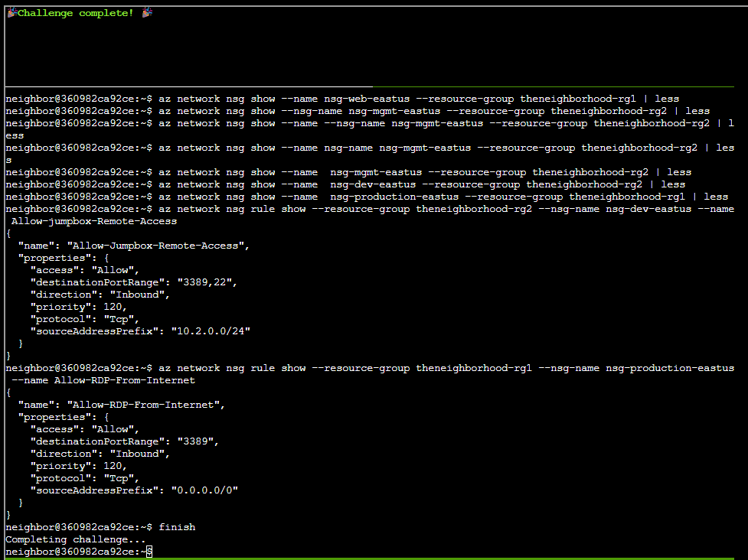Click the terminal cursor at the final prompt
Viewport: 748px width, 560px height.
pyautogui.click(x=149, y=552)
